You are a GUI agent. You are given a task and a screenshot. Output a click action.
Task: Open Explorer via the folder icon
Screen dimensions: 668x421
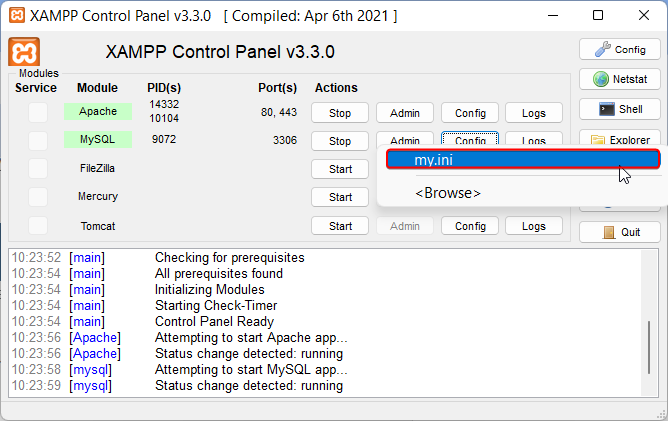click(x=619, y=138)
